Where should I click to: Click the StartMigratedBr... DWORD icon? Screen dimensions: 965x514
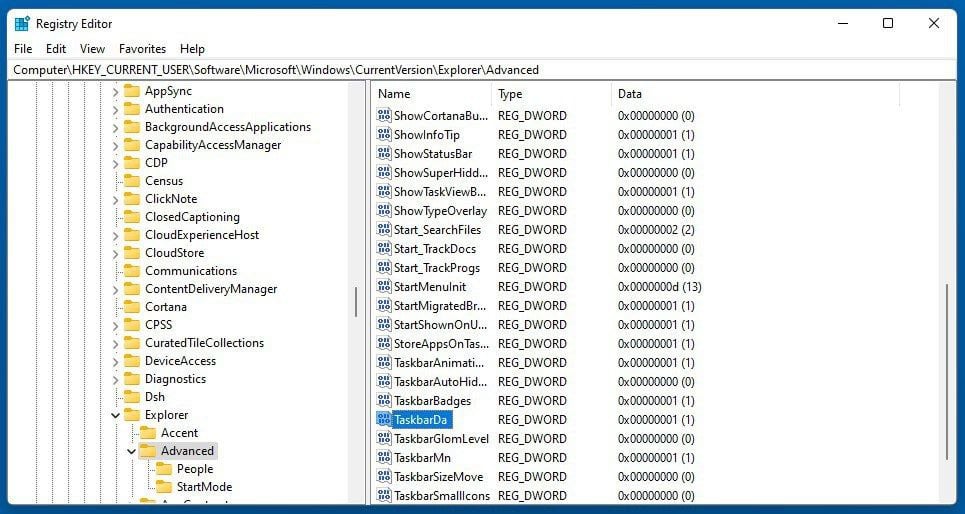click(x=384, y=305)
